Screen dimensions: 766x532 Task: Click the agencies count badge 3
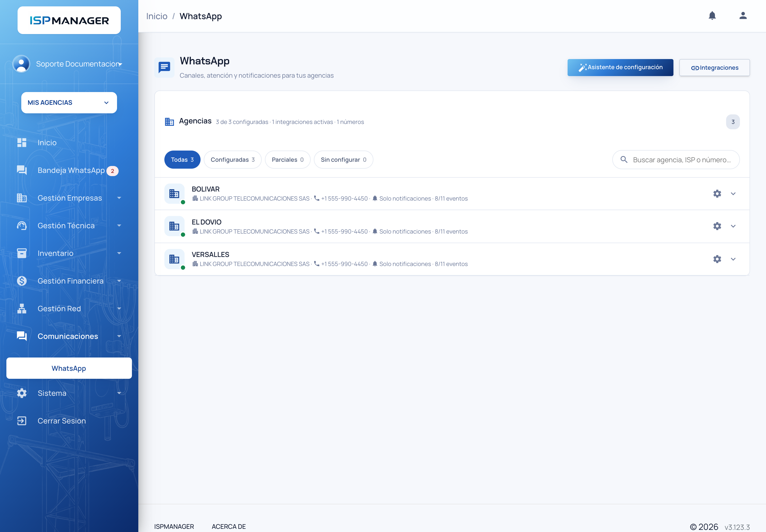click(733, 122)
